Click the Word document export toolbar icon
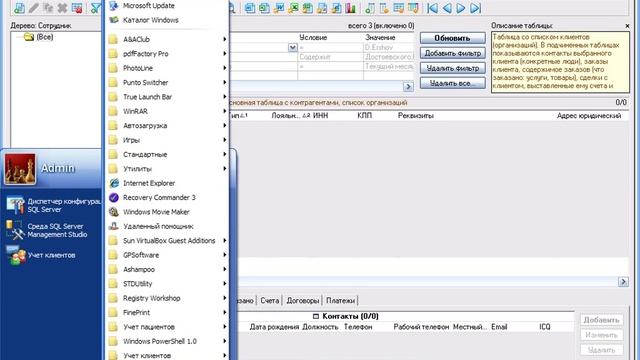This screenshot has width=640, height=360. coord(250,8)
